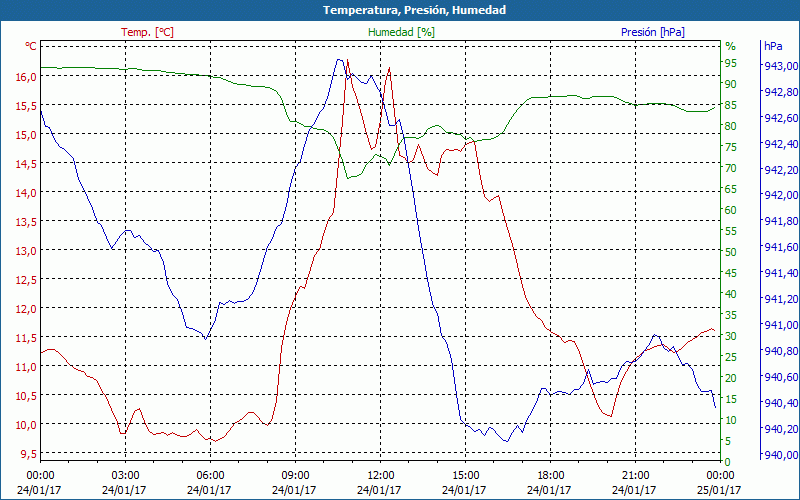The width and height of the screenshot is (800, 500).
Task: Click the '941,20' pressure axis value
Action: point(781,299)
